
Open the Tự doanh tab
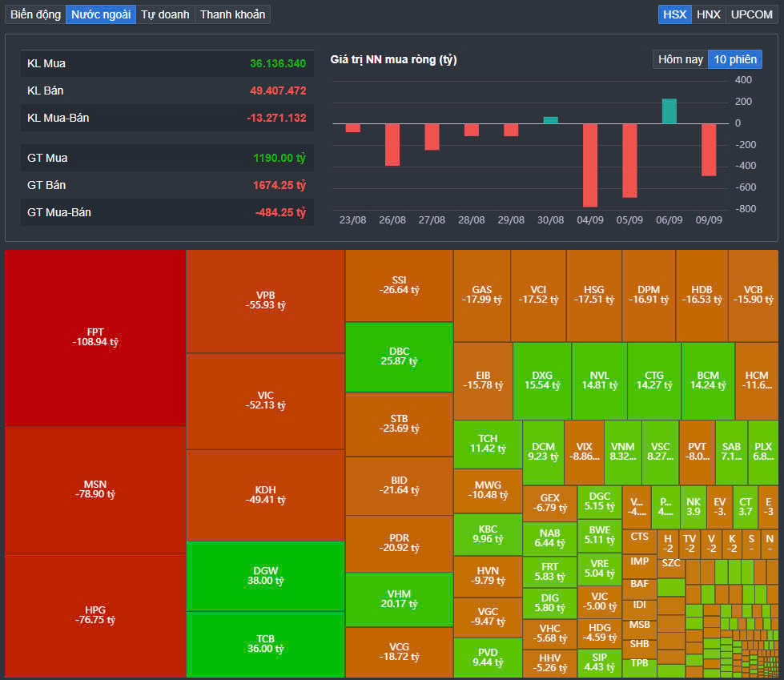[165, 14]
